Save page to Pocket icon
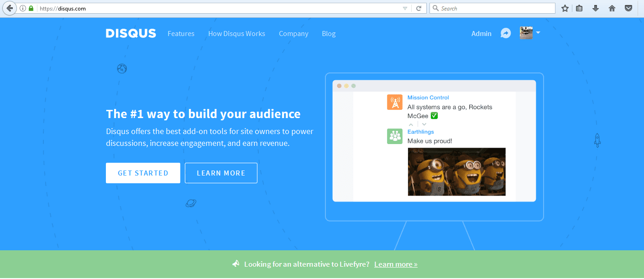The width and height of the screenshot is (644, 279). coord(628,8)
